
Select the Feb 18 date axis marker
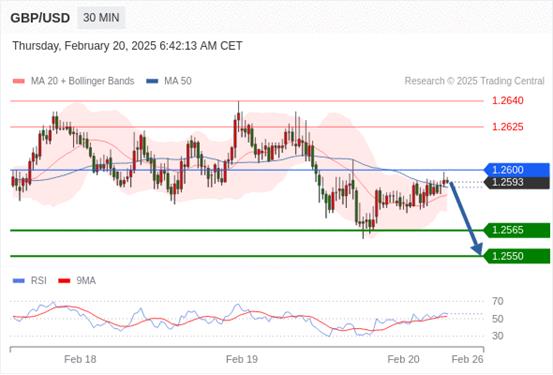point(80,359)
